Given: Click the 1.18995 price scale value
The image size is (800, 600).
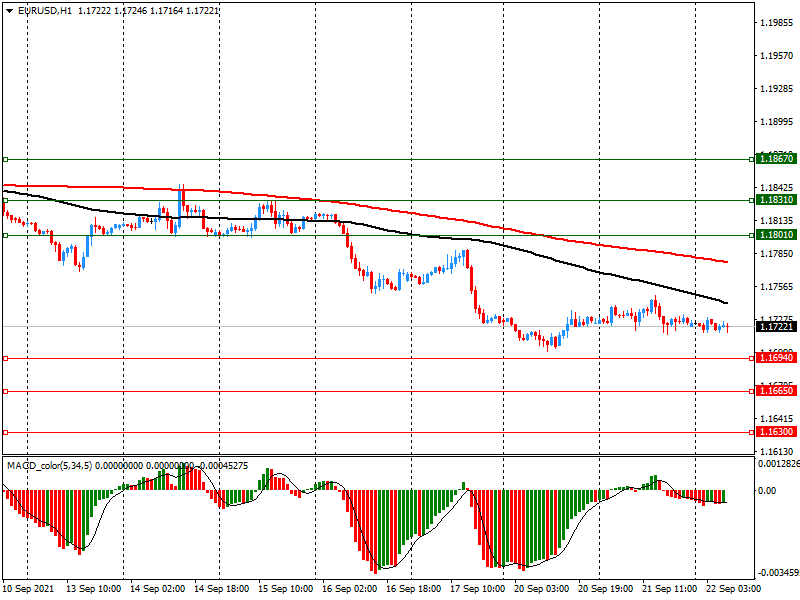Looking at the screenshot, I should tap(777, 122).
